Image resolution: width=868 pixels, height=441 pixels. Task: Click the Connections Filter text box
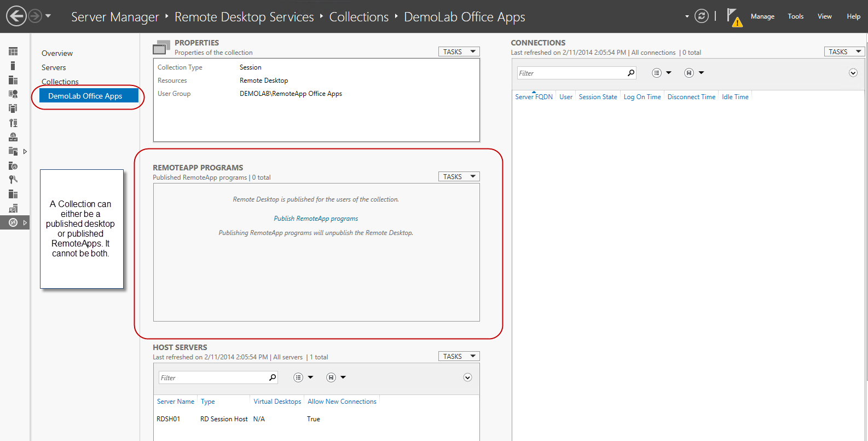click(x=572, y=73)
